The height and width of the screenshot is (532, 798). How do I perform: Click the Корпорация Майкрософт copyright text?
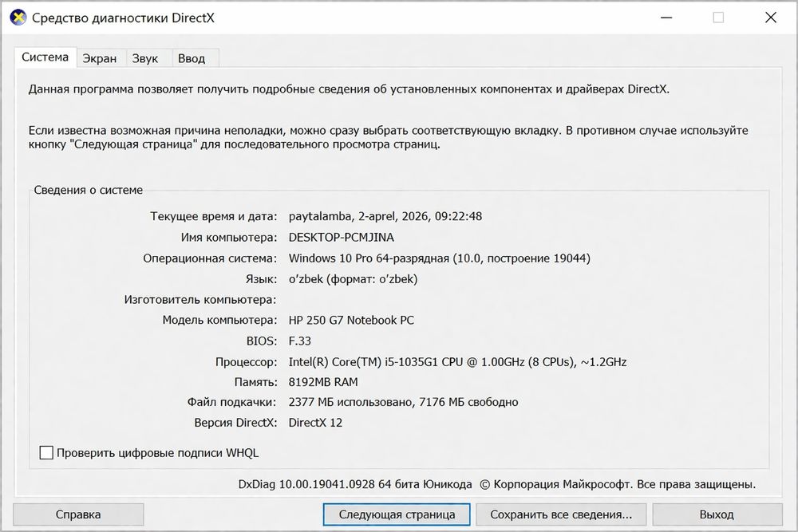[x=618, y=484]
